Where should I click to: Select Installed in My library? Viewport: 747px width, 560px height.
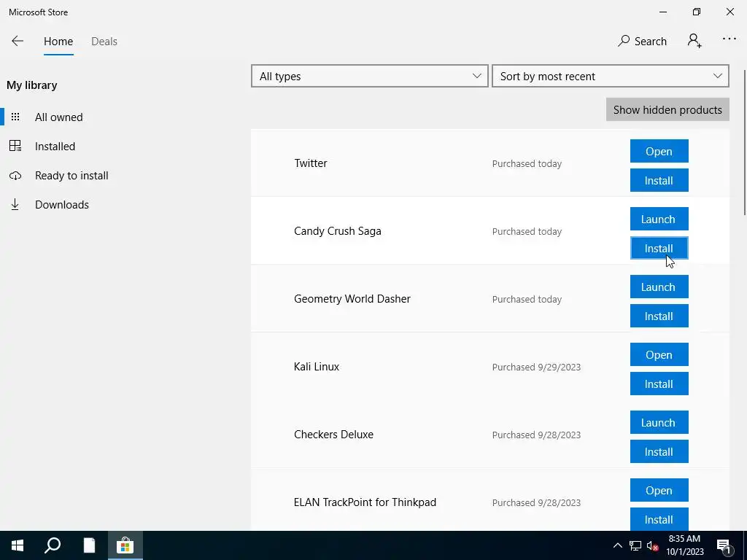click(55, 146)
